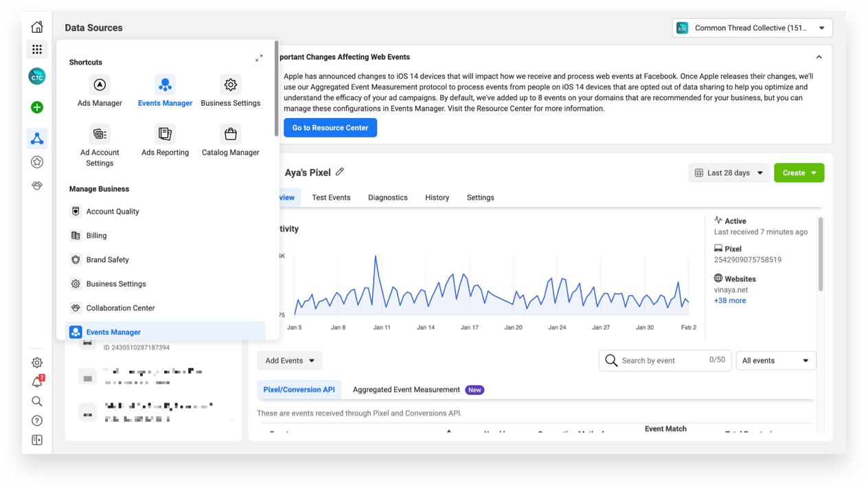Click the +38 more websites link
868x487 pixels.
tap(729, 301)
